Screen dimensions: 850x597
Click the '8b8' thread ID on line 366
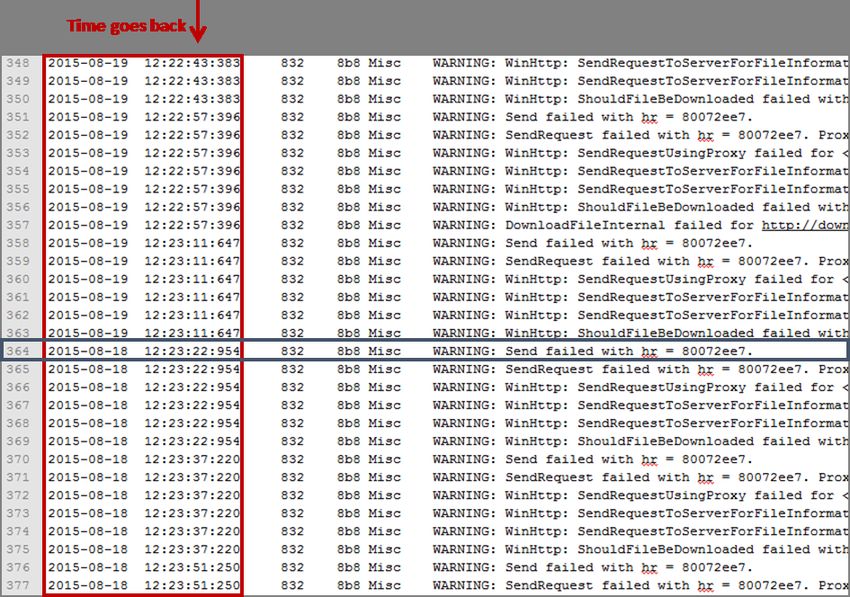pyautogui.click(x=348, y=387)
